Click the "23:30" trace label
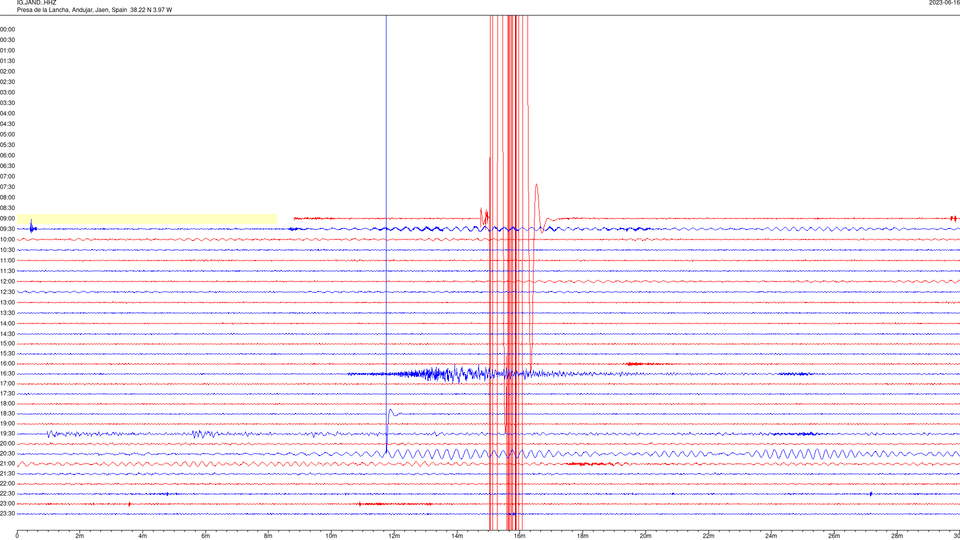 pyautogui.click(x=7, y=514)
